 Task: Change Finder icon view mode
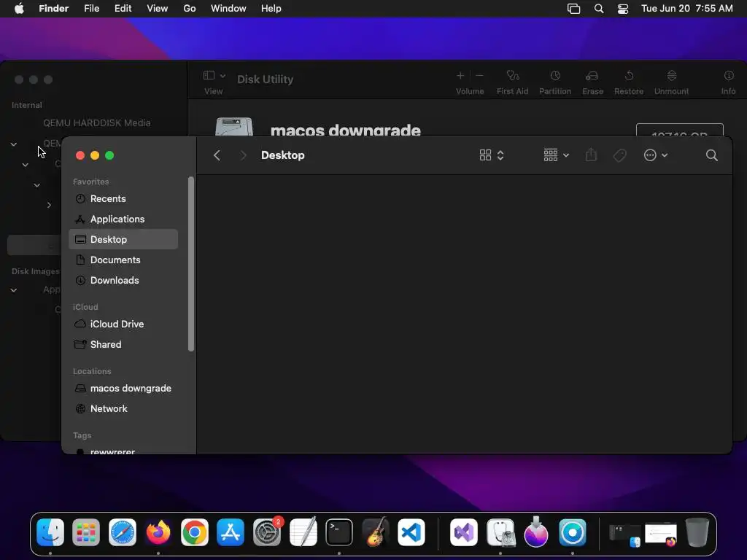492,155
